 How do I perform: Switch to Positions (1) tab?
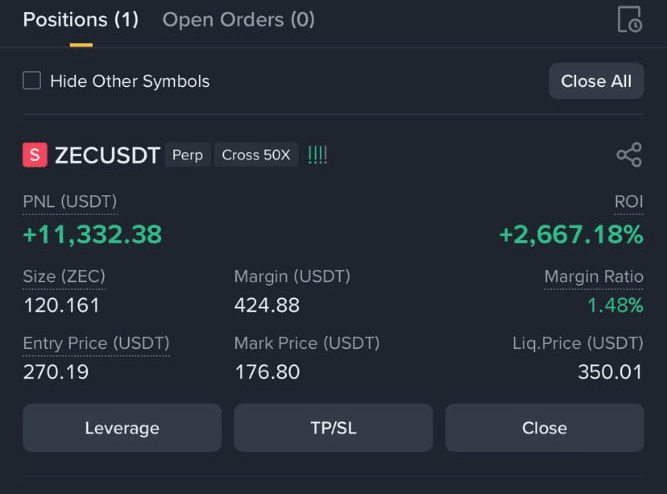81,20
